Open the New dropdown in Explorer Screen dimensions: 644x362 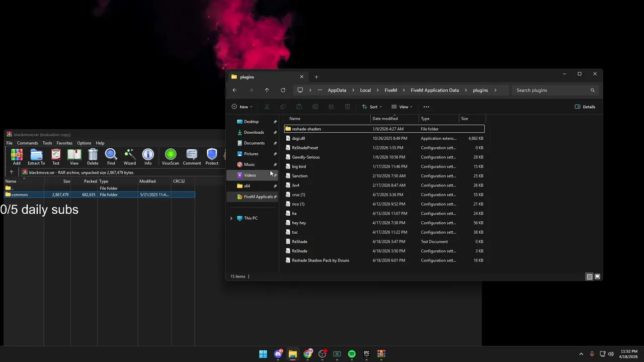[x=242, y=107]
